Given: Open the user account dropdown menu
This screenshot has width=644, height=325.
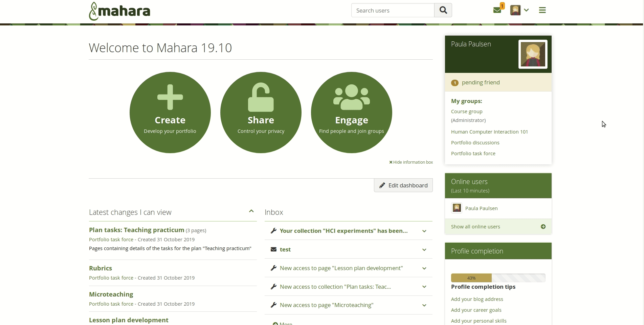Looking at the screenshot, I should pyautogui.click(x=520, y=10).
